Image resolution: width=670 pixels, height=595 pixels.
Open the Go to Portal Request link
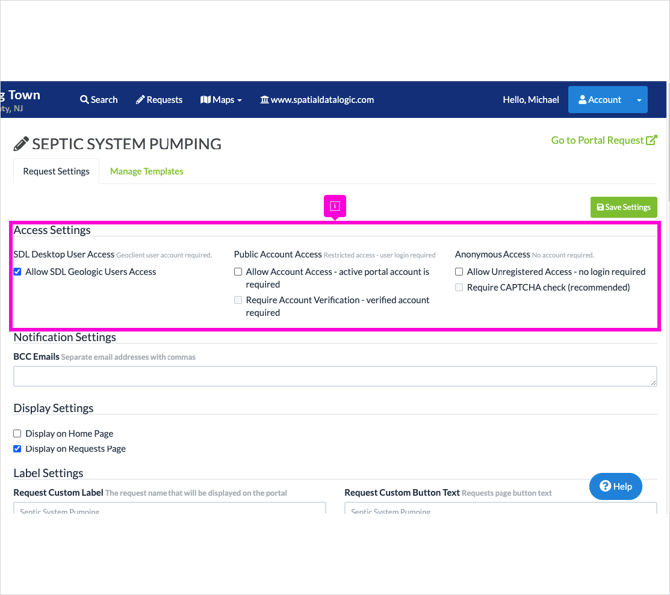[x=604, y=140]
